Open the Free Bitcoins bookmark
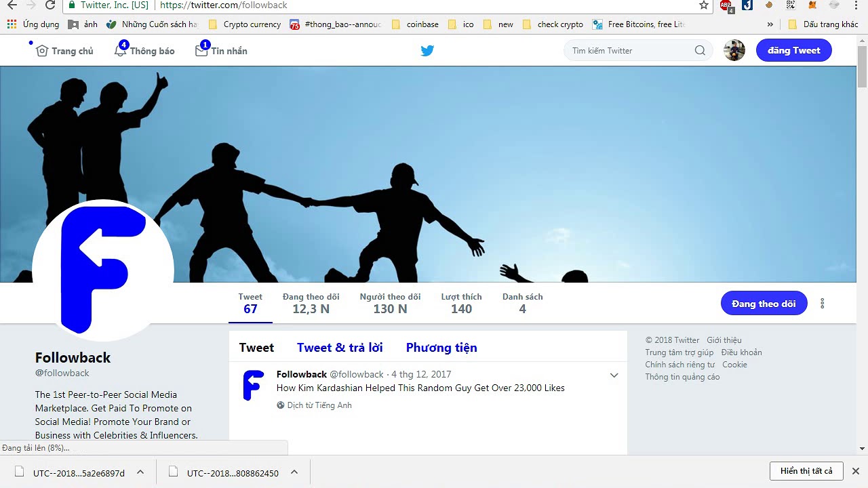This screenshot has height=488, width=868. [639, 24]
